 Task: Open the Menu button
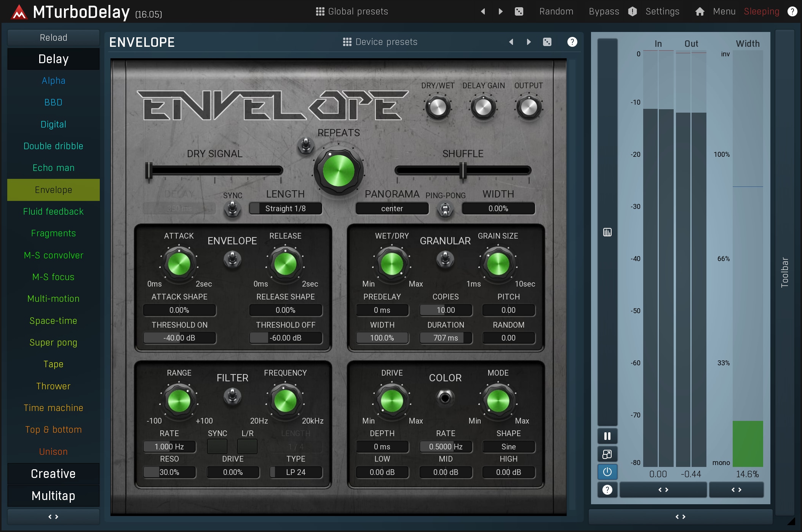pyautogui.click(x=724, y=11)
